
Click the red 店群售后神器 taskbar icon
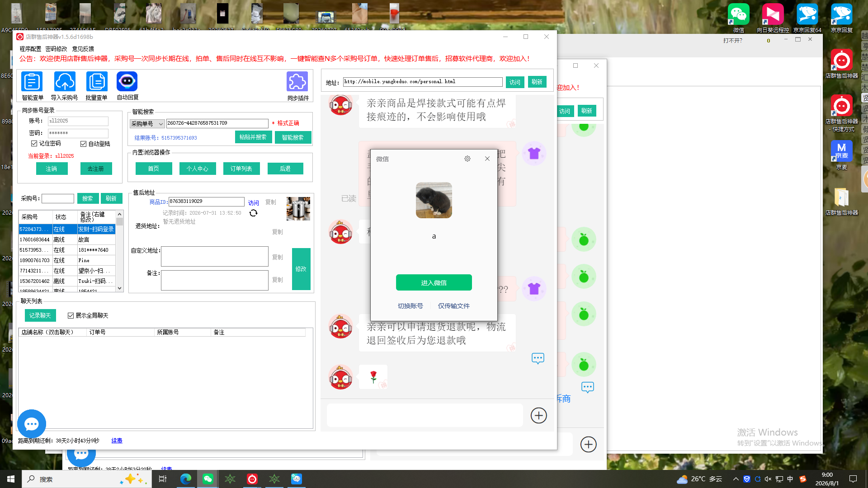(x=252, y=479)
